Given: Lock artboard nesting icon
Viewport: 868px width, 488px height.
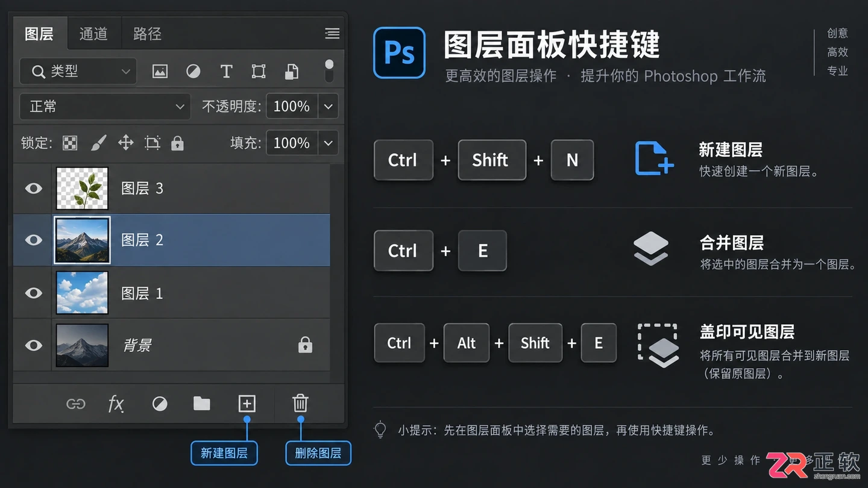Looking at the screenshot, I should [x=153, y=143].
